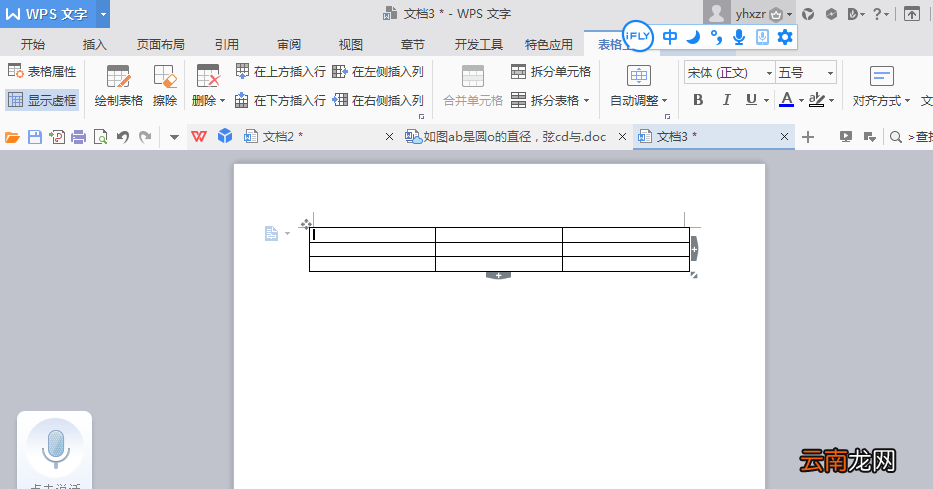Click the redo arrow
This screenshot has width=933, height=489.
click(x=145, y=137)
